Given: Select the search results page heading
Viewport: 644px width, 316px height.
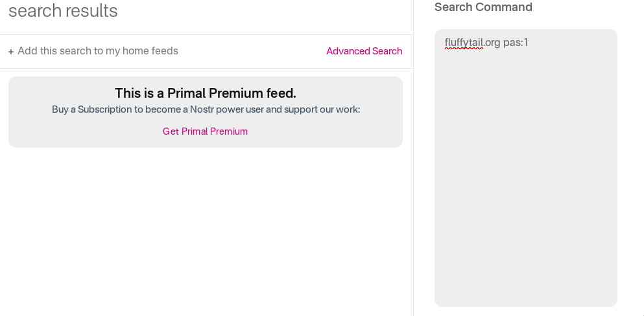Looking at the screenshot, I should point(63,10).
